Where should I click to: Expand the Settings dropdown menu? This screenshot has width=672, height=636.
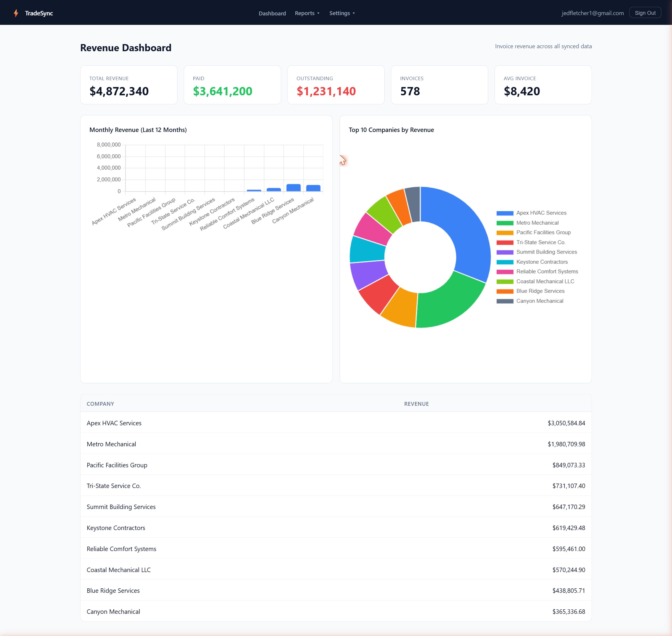click(x=342, y=13)
